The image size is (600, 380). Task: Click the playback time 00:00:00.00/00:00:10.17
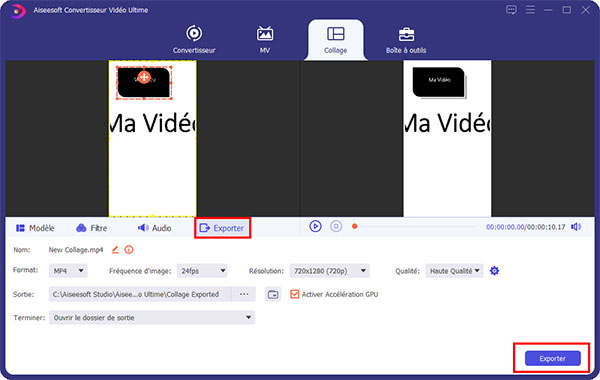[525, 227]
